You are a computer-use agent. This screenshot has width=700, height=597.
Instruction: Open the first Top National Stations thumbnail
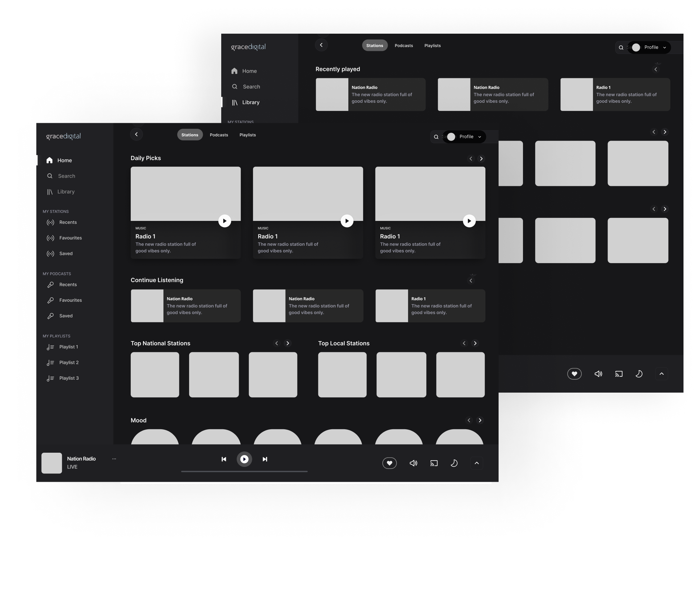click(x=155, y=375)
